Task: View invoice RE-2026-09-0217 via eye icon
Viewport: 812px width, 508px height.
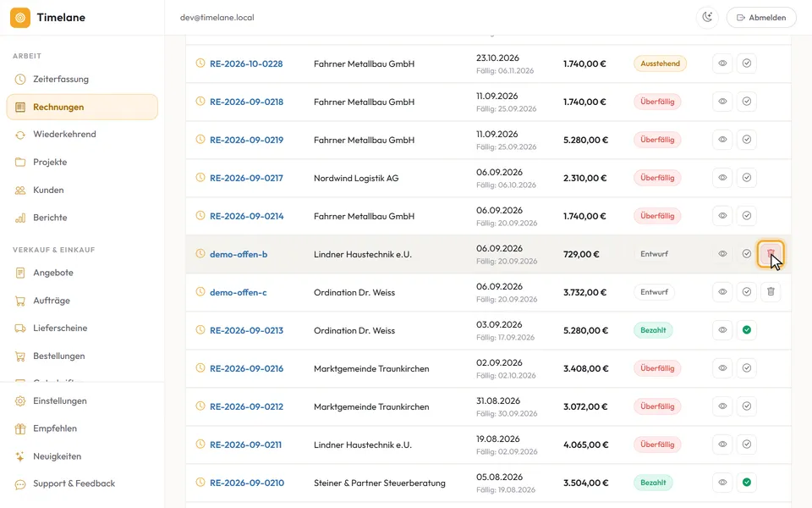Action: coord(722,178)
